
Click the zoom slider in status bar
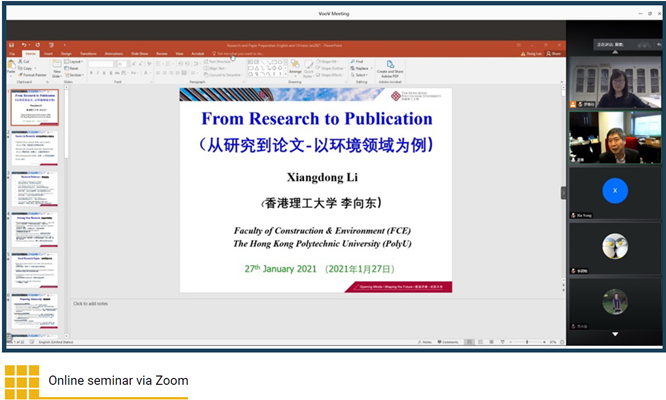[x=525, y=341]
